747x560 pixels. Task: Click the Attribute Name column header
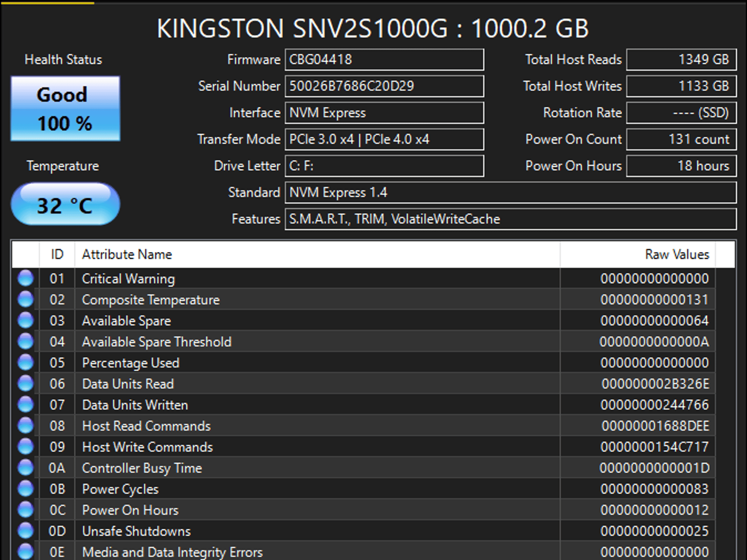point(317,254)
